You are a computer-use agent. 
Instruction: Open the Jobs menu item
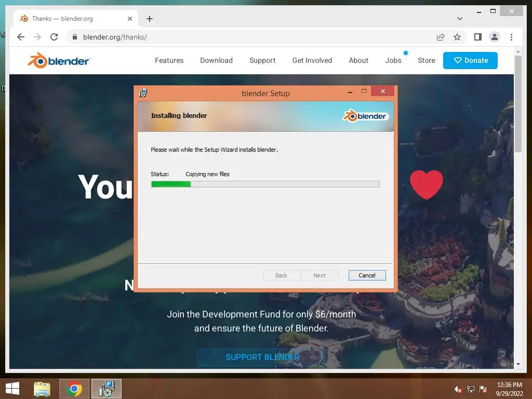[x=393, y=60]
